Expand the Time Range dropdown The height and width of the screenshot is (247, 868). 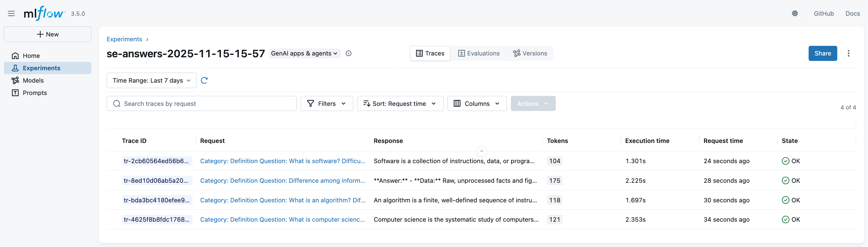(x=151, y=80)
